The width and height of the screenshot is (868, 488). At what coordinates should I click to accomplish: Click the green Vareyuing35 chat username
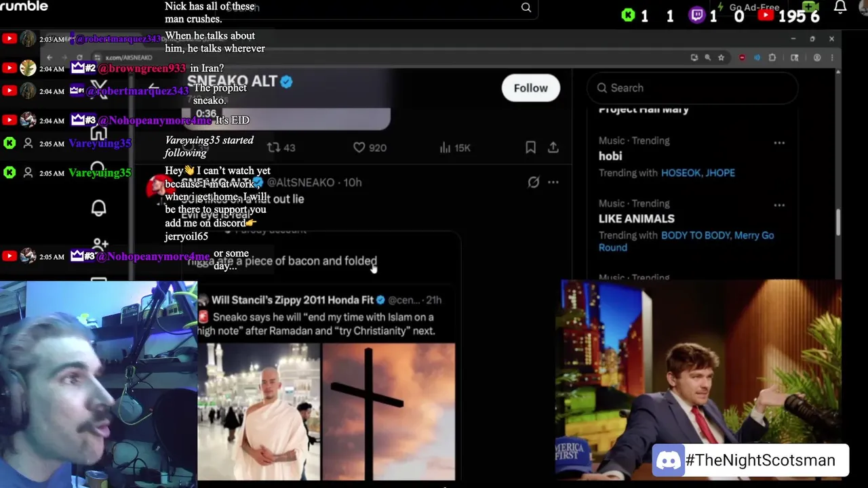(x=100, y=173)
